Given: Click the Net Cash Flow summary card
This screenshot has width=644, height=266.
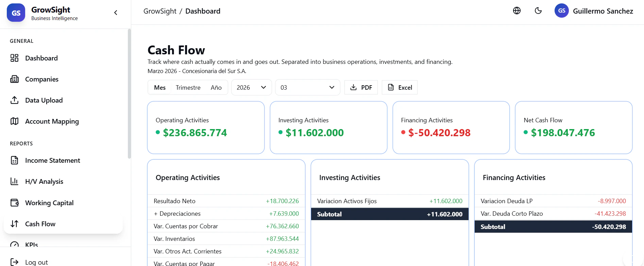Looking at the screenshot, I should (x=574, y=127).
